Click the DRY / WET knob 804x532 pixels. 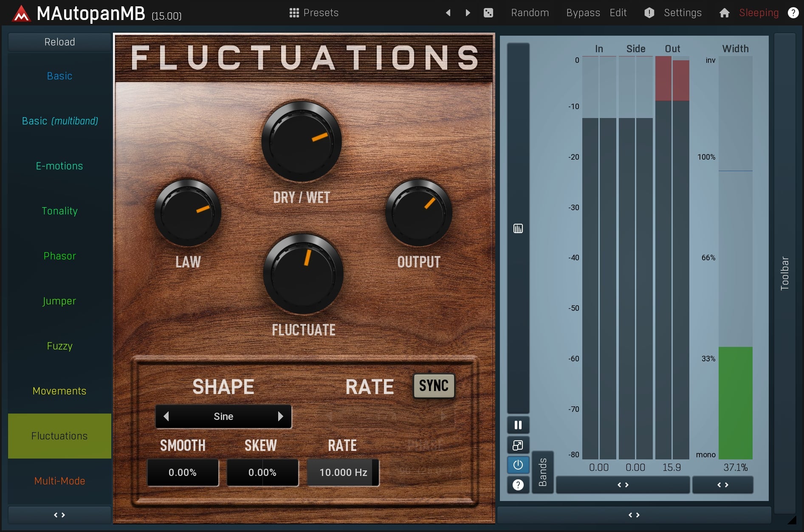coord(301,141)
